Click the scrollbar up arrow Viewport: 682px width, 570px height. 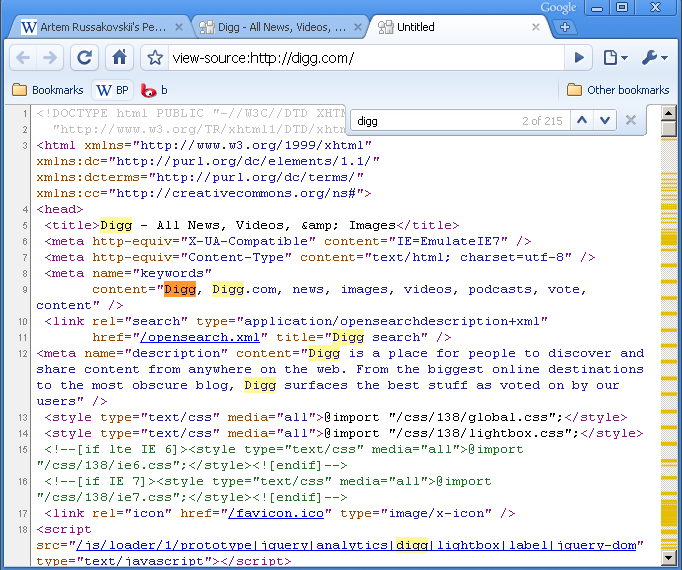668,114
